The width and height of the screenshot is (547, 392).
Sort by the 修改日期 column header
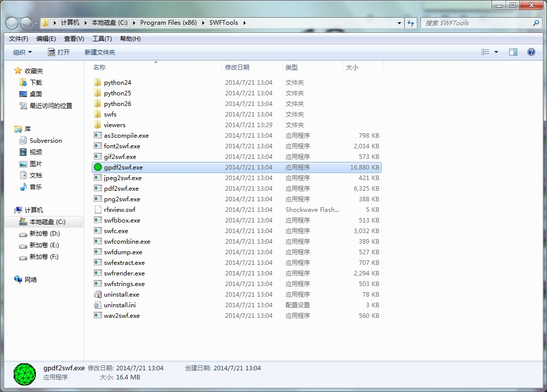tap(252, 67)
